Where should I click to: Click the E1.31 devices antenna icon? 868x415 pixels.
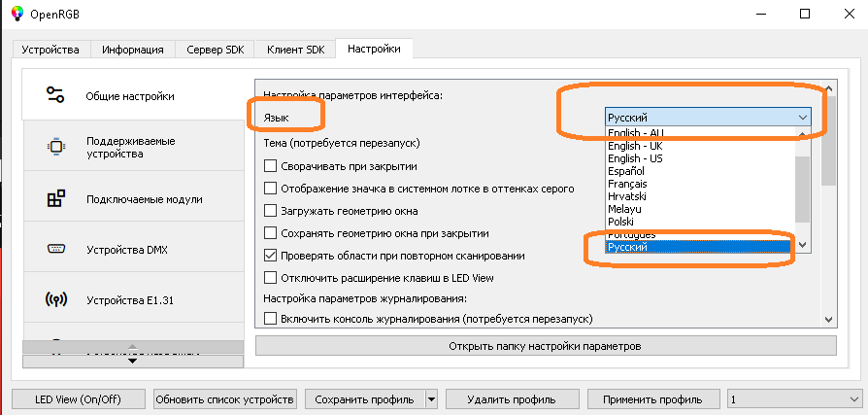(x=55, y=299)
